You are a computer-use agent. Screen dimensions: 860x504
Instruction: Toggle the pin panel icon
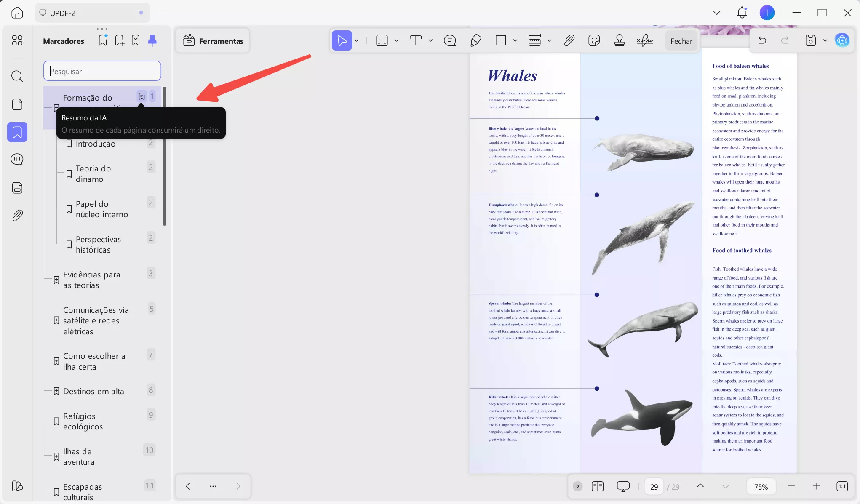[x=152, y=40]
